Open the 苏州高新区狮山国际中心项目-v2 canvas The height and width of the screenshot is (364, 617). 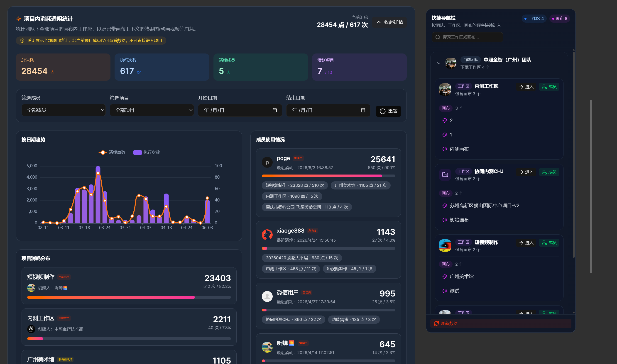tap(484, 206)
